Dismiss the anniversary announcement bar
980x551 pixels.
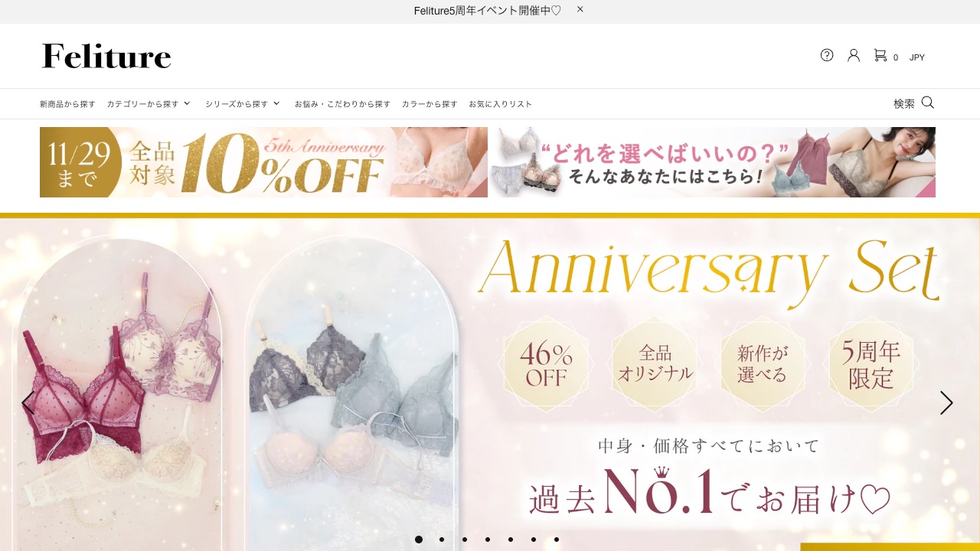pyautogui.click(x=580, y=9)
